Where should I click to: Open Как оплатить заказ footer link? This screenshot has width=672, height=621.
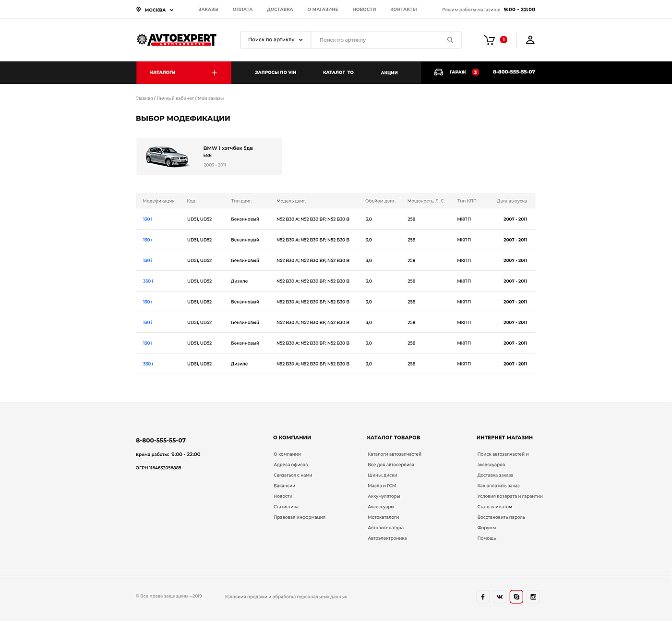coord(499,486)
